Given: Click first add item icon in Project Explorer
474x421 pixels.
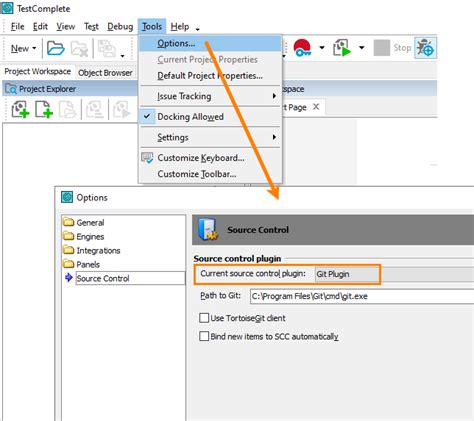Looking at the screenshot, I should [x=20, y=110].
